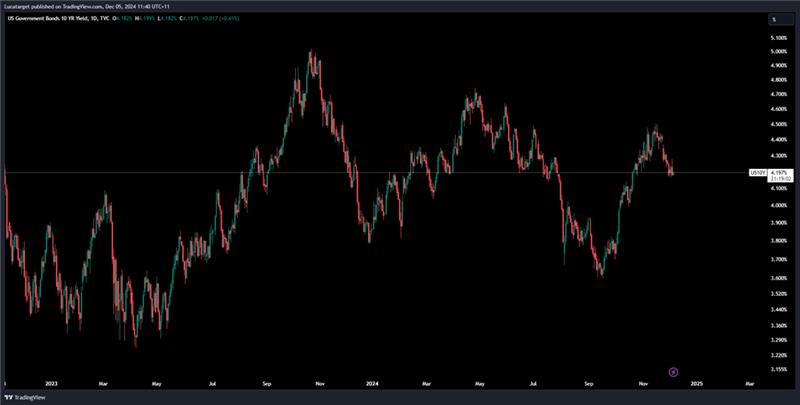This screenshot has width=800, height=405.
Task: Open the percent unit selector above the price scale
Action: (773, 19)
